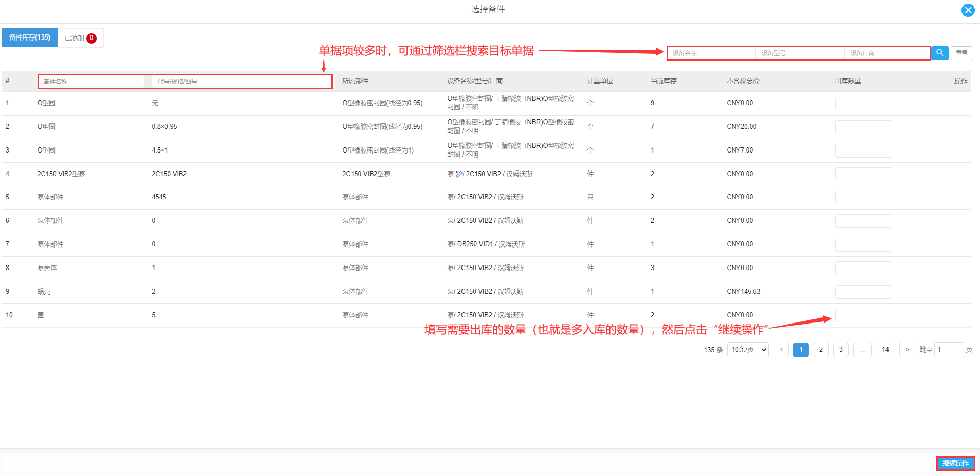Image resolution: width=980 pixels, height=475 pixels.
Task: Click the 继续操作 button
Action: coord(955,463)
